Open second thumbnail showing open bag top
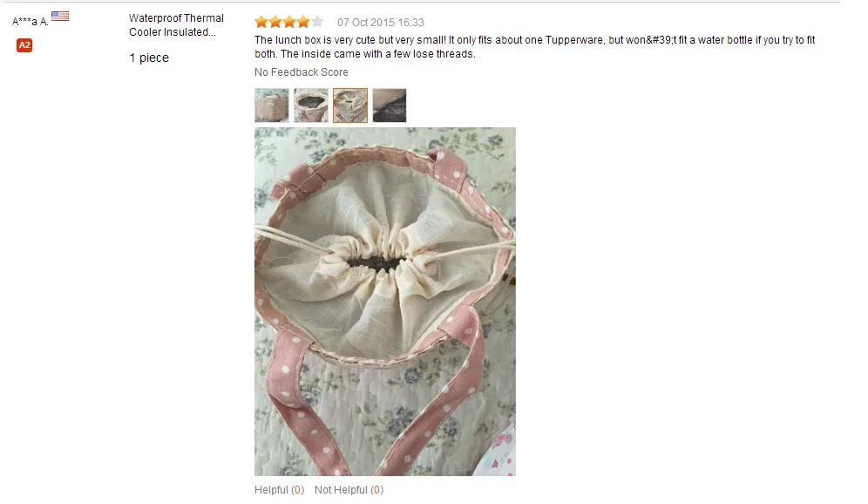The height and width of the screenshot is (504, 868). (x=311, y=106)
